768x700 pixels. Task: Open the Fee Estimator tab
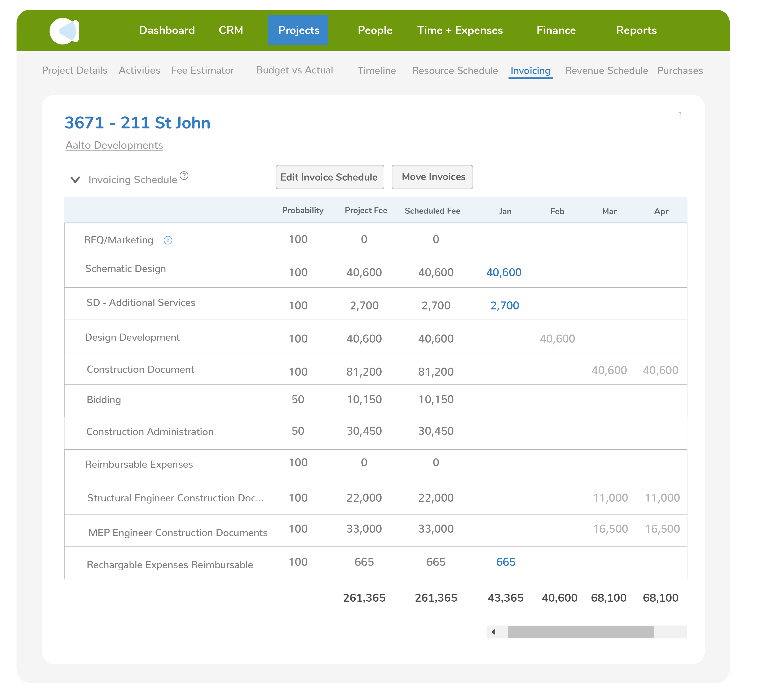(202, 71)
